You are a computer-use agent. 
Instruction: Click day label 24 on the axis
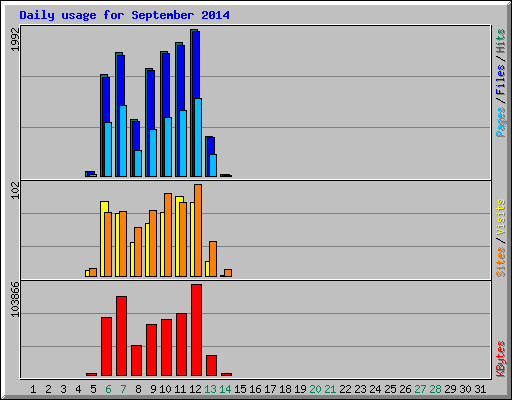(x=375, y=389)
